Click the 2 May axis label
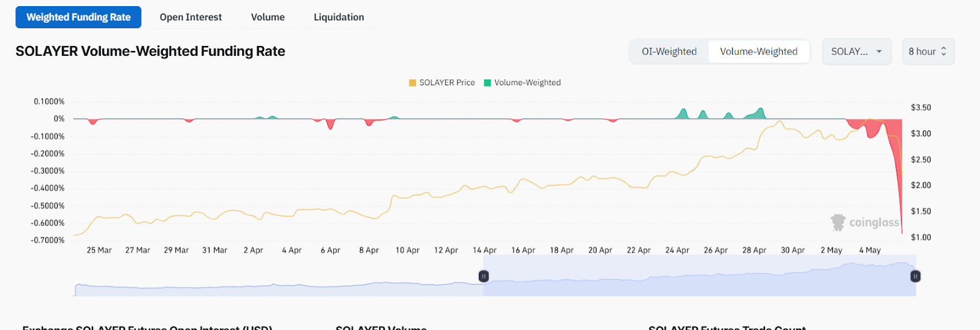 pyautogui.click(x=831, y=250)
